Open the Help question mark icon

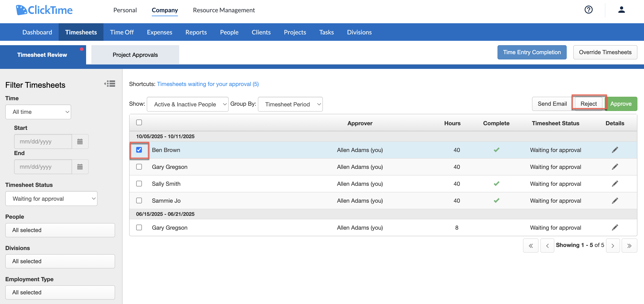tap(588, 10)
